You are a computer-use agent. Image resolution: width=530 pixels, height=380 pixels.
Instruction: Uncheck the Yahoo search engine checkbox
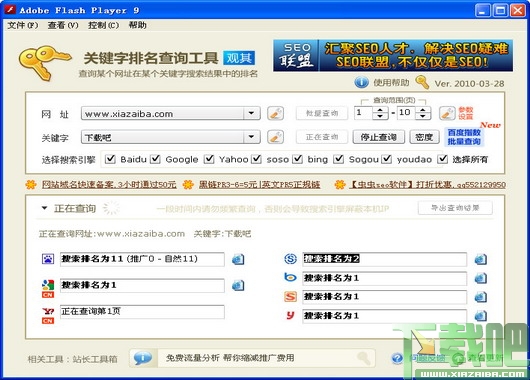tap(209, 159)
